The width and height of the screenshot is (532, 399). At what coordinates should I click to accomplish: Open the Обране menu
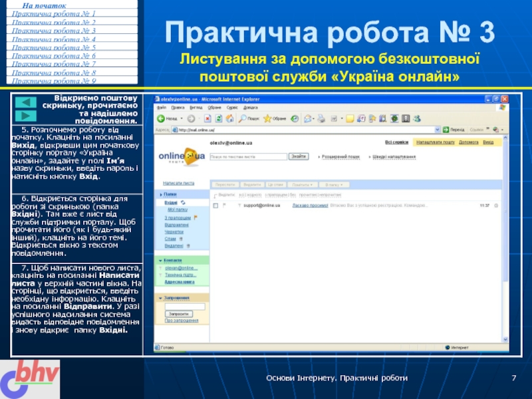tap(214, 108)
